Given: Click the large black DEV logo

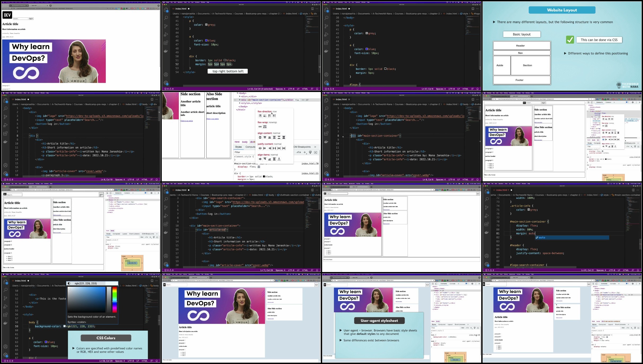Looking at the screenshot, I should click(x=7, y=15).
